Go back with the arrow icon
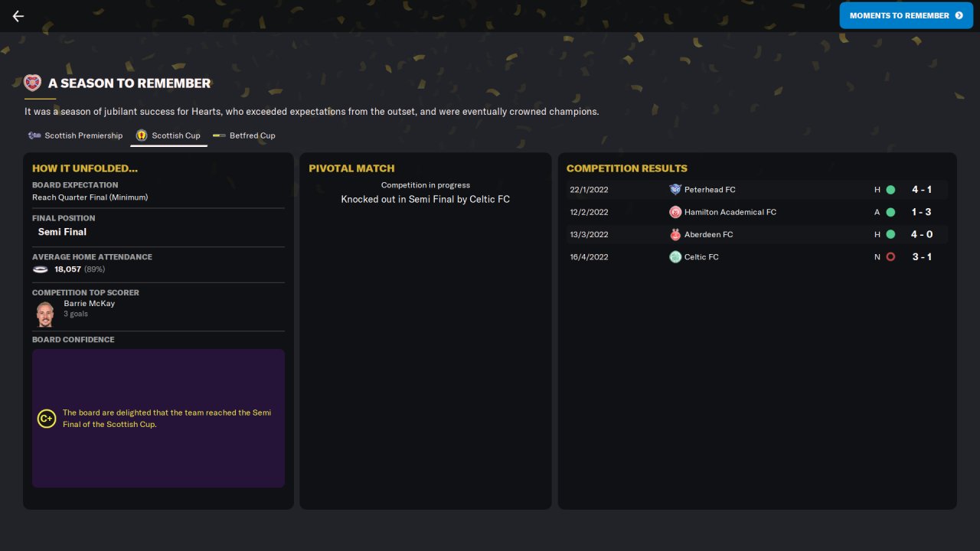980x551 pixels. (x=18, y=16)
